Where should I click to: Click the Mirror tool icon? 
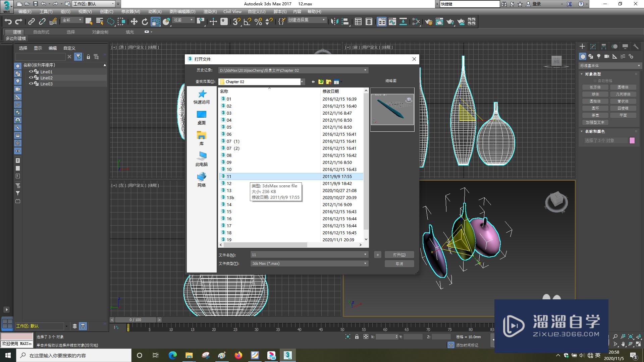pos(334,22)
